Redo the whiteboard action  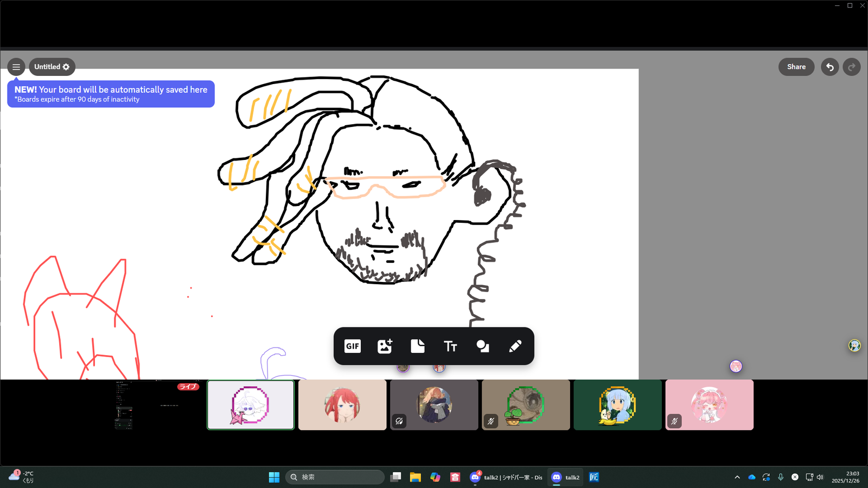[x=852, y=67]
